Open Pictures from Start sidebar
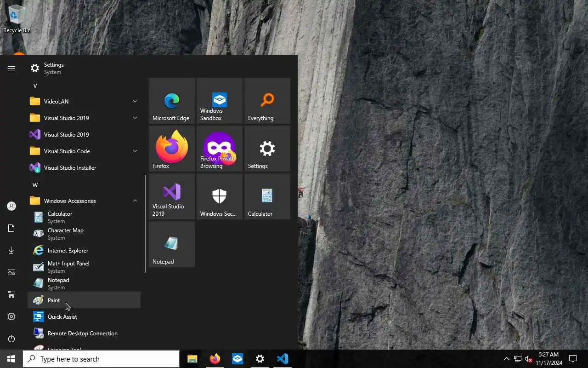The height and width of the screenshot is (368, 588). [11, 272]
